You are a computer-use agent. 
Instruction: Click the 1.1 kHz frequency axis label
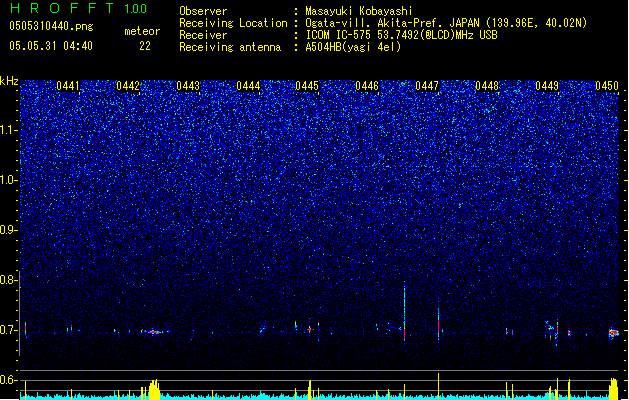[9, 130]
